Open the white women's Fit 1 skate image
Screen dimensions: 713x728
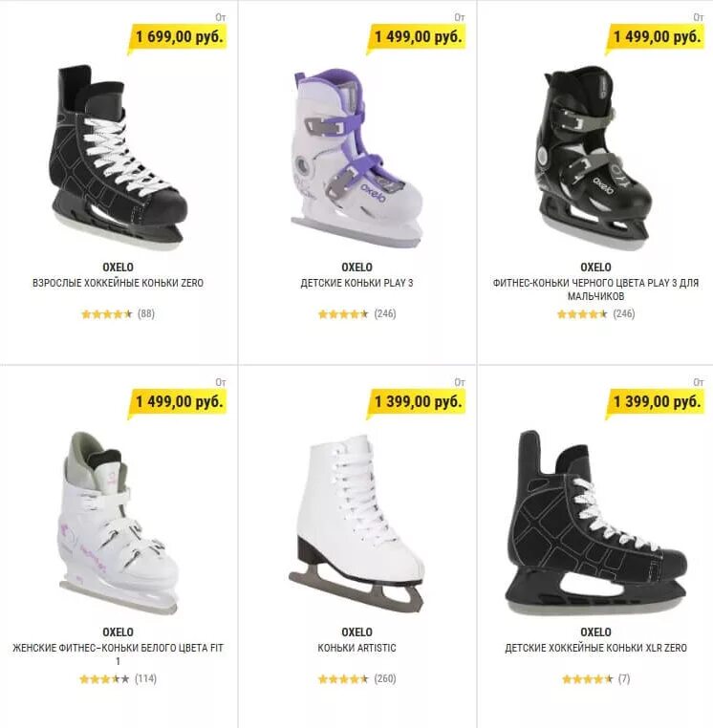point(118,523)
